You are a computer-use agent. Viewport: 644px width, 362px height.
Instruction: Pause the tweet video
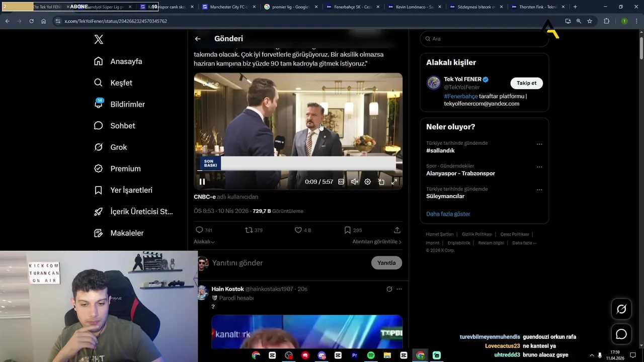[x=202, y=182]
